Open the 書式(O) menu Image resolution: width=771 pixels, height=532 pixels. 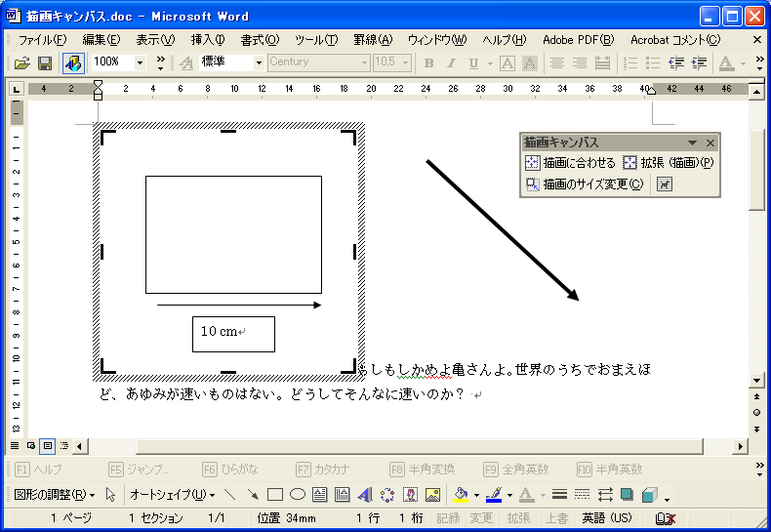(261, 40)
